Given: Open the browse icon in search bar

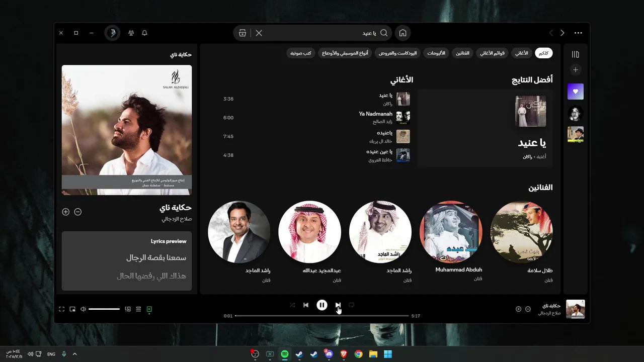Looking at the screenshot, I should [243, 33].
